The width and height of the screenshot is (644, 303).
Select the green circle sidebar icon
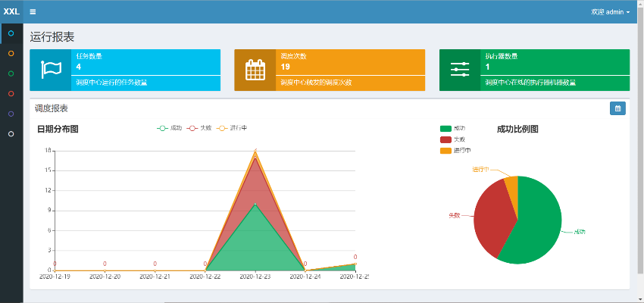11,73
